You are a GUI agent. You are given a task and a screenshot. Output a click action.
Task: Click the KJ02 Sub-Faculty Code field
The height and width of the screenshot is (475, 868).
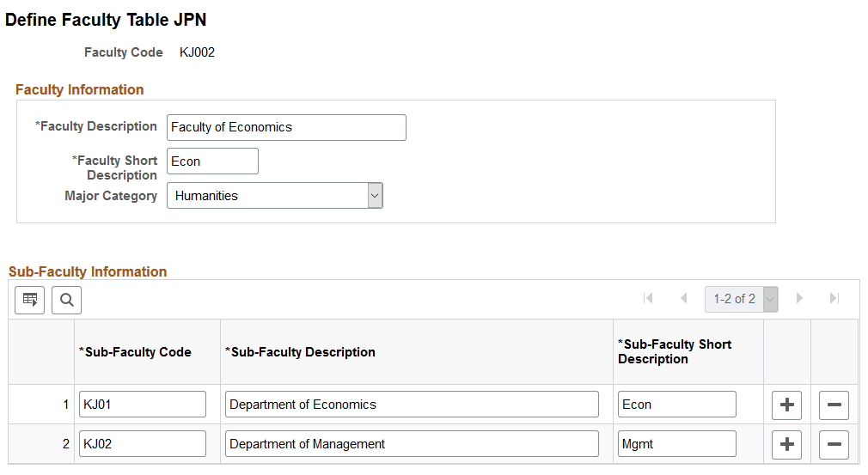pyautogui.click(x=143, y=443)
